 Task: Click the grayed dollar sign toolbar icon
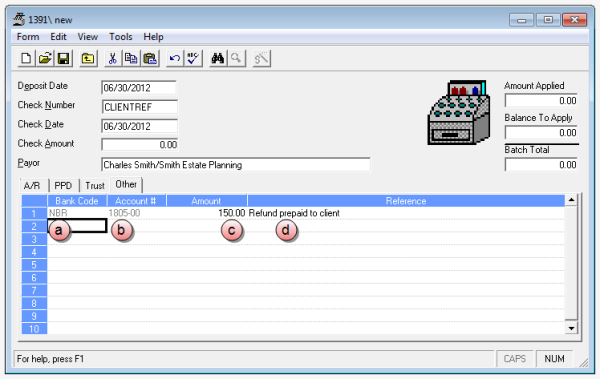[x=262, y=59]
